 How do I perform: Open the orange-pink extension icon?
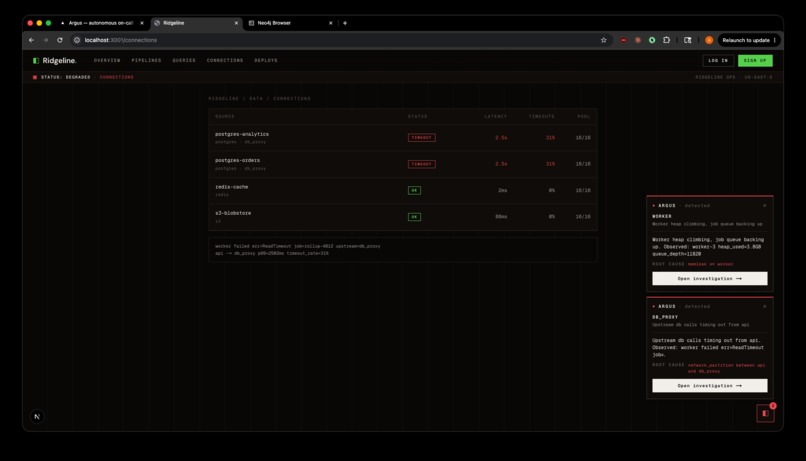point(637,40)
